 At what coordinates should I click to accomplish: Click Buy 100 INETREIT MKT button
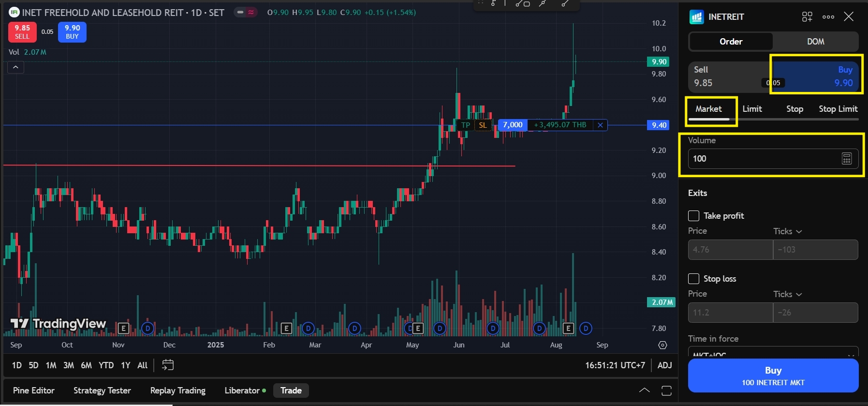[x=773, y=376]
